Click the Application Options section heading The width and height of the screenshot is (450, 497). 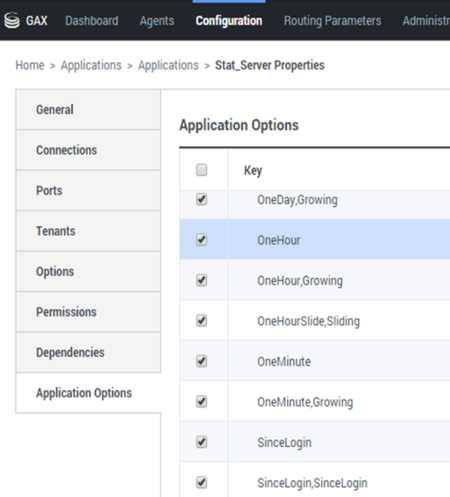coord(239,126)
